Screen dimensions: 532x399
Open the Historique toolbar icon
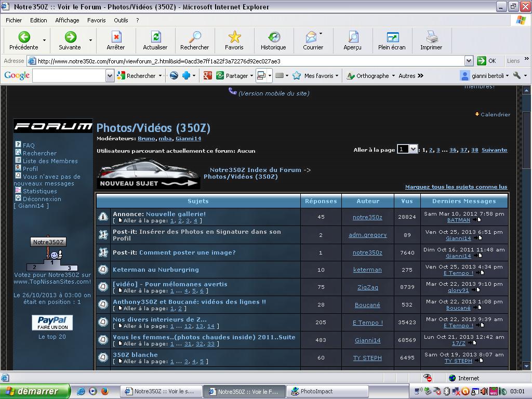pyautogui.click(x=273, y=37)
